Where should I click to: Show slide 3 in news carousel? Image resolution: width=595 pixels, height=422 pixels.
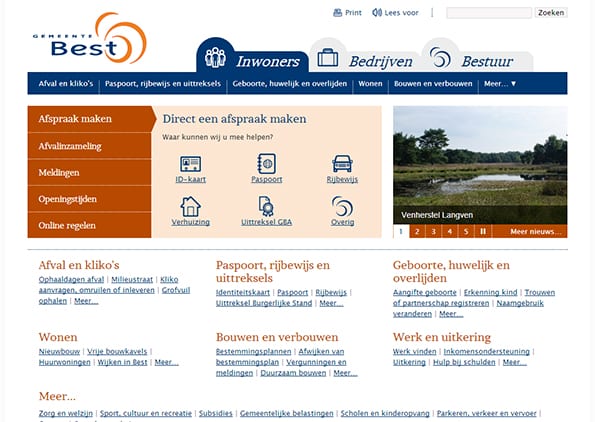[x=433, y=231]
